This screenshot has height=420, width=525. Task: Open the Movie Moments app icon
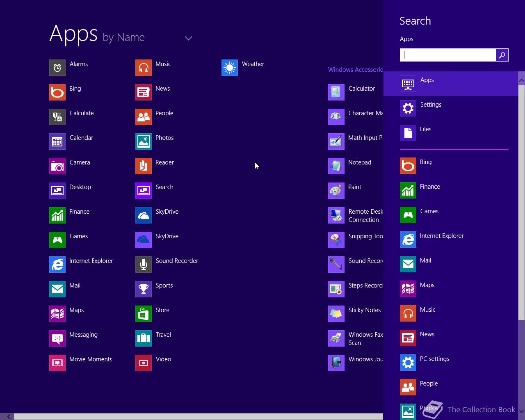coord(57,363)
